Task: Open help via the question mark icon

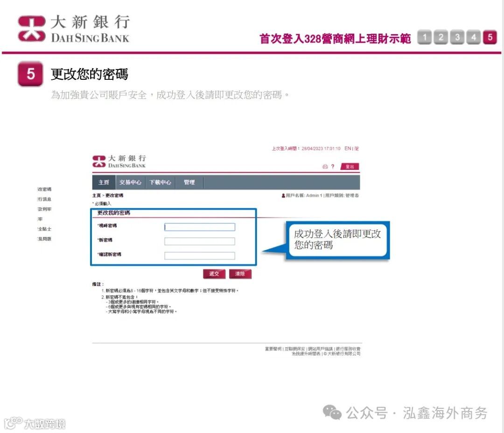Action: tap(333, 167)
